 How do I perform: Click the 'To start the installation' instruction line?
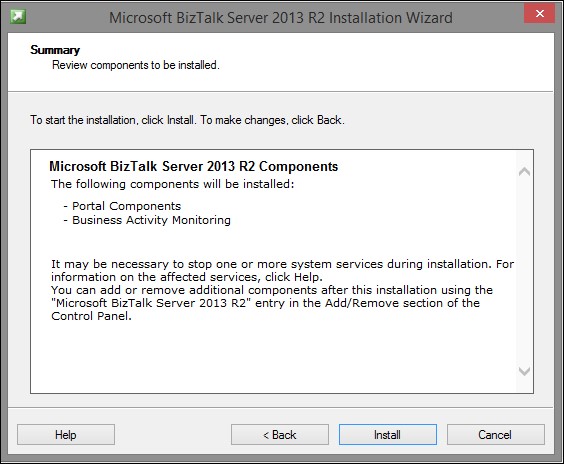187,120
